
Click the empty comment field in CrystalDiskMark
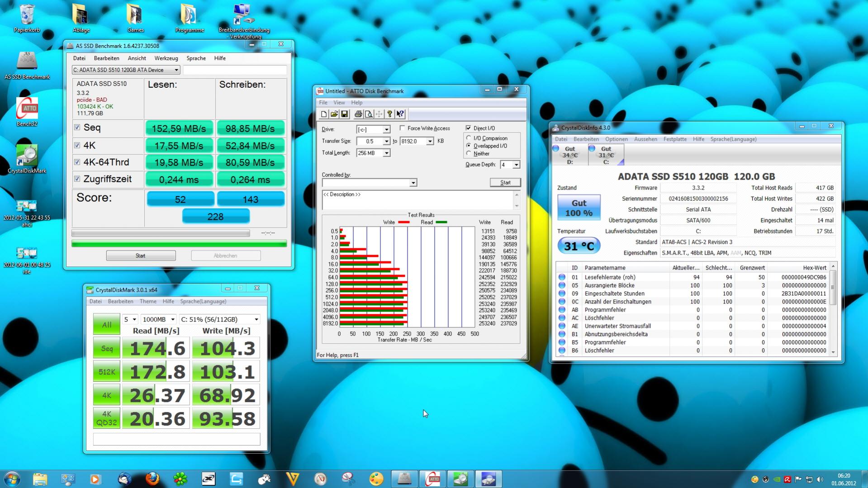[176, 439]
